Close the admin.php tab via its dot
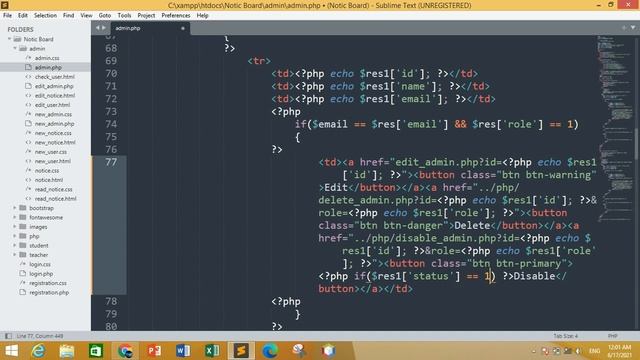Image resolution: width=640 pixels, height=360 pixels. click(183, 28)
